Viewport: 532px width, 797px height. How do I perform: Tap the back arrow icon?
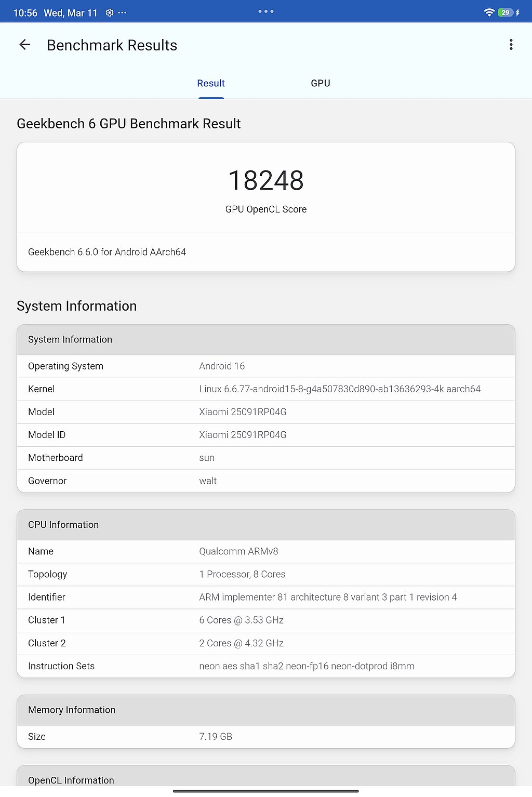click(x=24, y=45)
